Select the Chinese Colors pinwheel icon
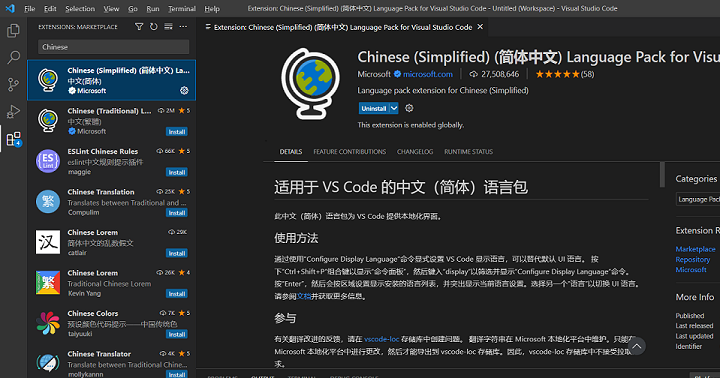 (48, 323)
